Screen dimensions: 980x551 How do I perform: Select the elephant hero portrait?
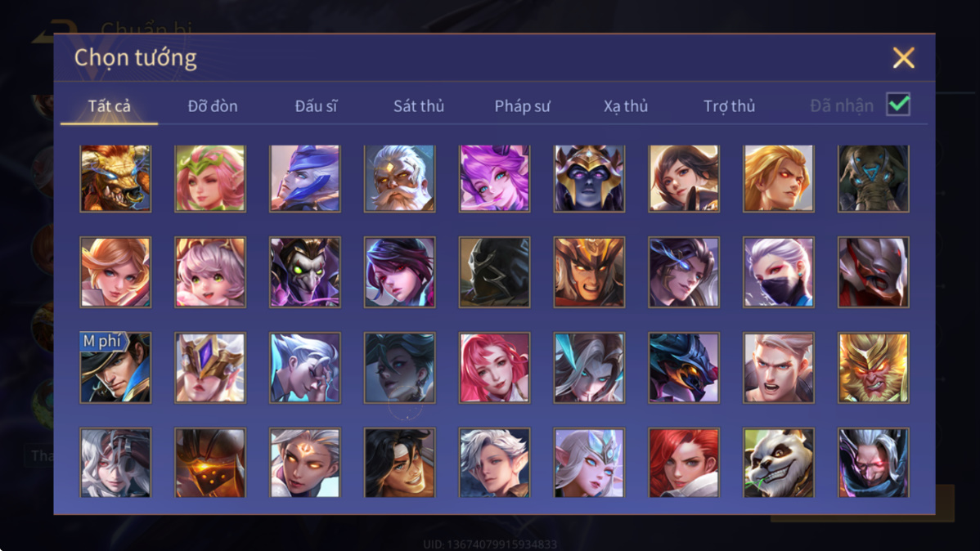point(873,179)
